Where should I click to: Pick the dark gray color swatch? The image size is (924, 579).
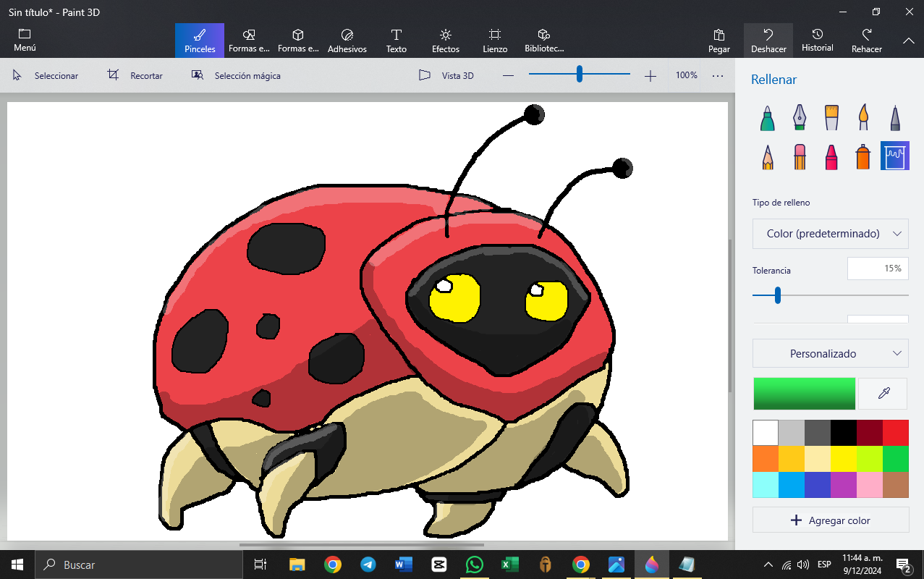[x=818, y=433]
